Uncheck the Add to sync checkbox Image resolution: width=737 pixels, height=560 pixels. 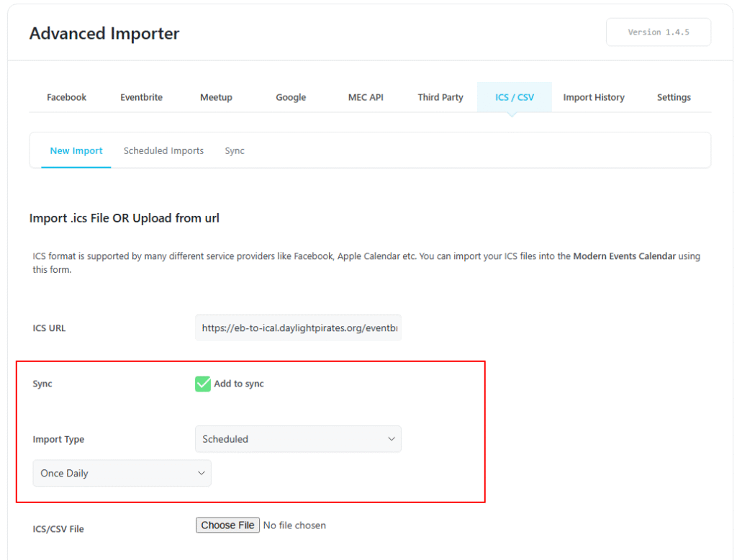(202, 384)
